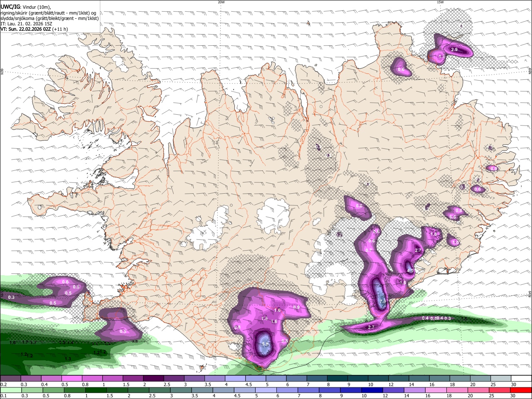Select the bright red 30 swatch in lower legend row
The image size is (532, 399).
[x=521, y=390]
